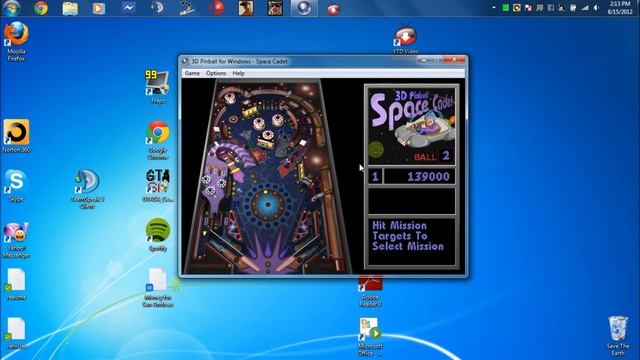The height and width of the screenshot is (360, 640).
Task: Select the Save The Earth recycle bin
Action: click(x=618, y=336)
